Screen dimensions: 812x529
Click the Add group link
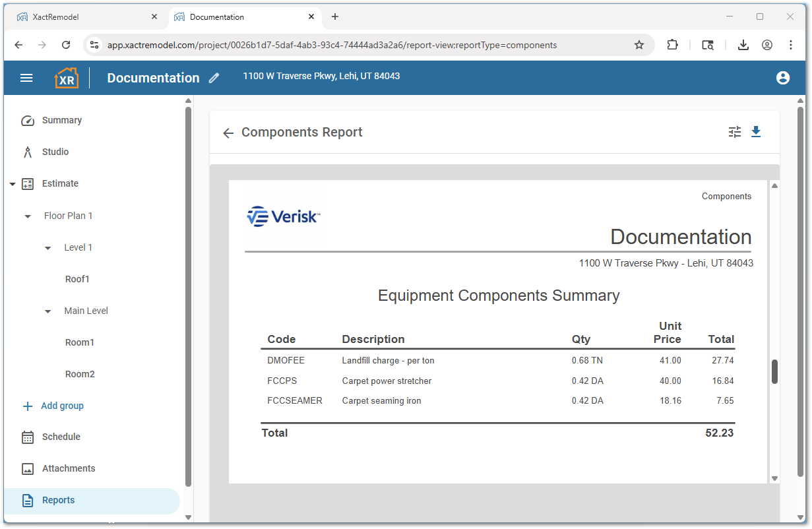pyautogui.click(x=62, y=406)
